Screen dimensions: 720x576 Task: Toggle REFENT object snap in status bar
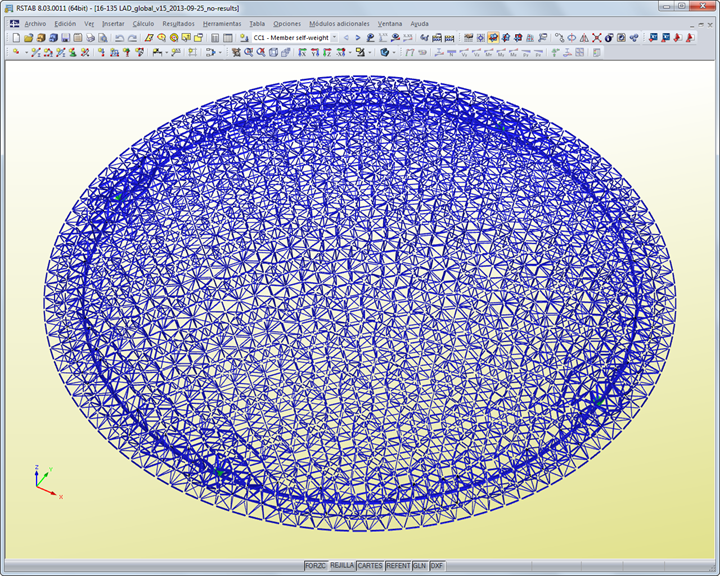398,565
